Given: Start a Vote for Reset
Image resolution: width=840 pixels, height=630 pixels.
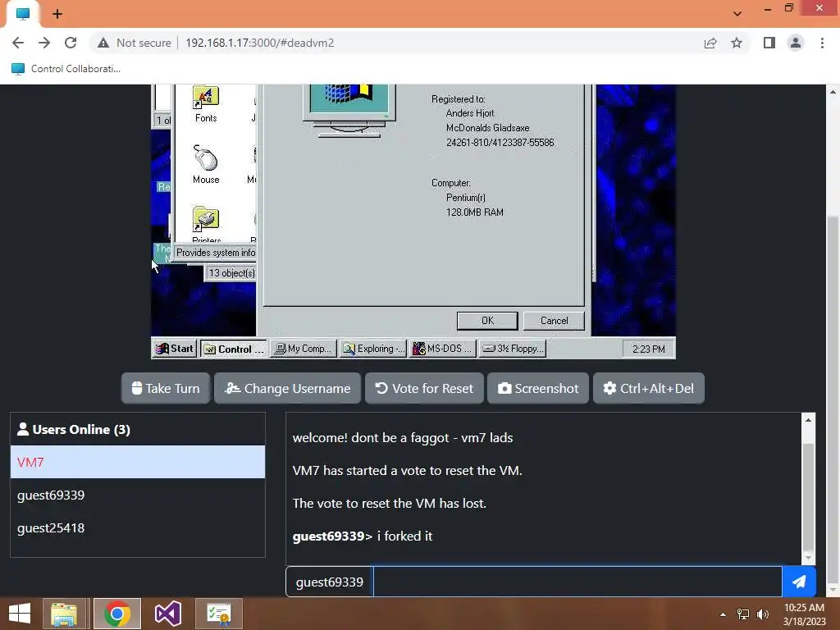Looking at the screenshot, I should click(424, 388).
